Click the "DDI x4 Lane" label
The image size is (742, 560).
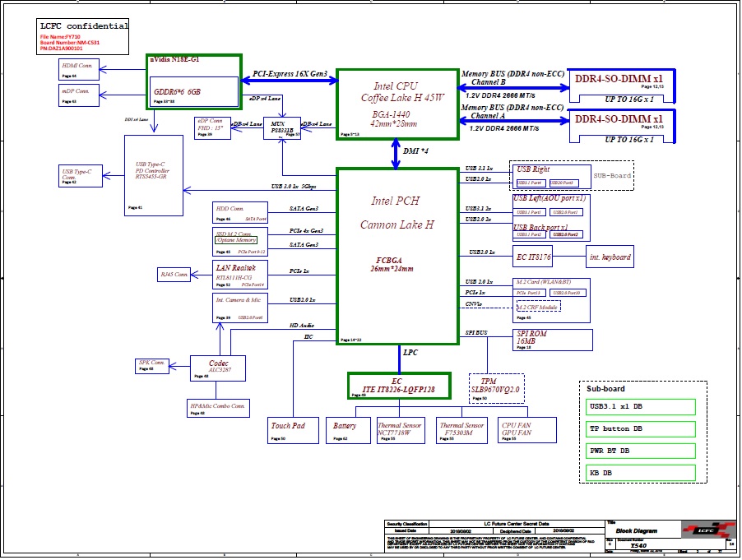[137, 120]
